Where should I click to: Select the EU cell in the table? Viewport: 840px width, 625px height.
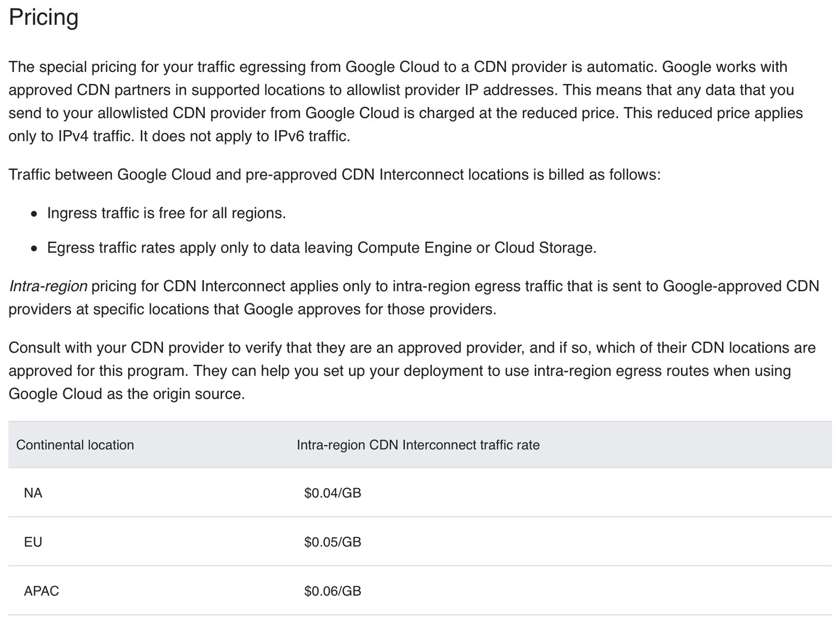33,542
